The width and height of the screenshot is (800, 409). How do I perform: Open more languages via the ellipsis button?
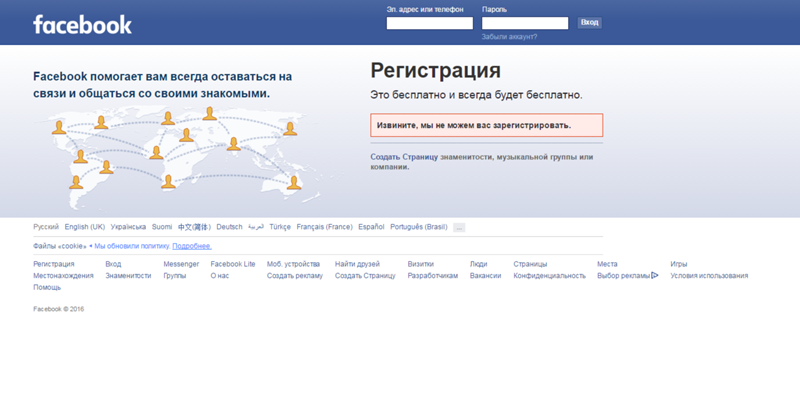click(459, 227)
